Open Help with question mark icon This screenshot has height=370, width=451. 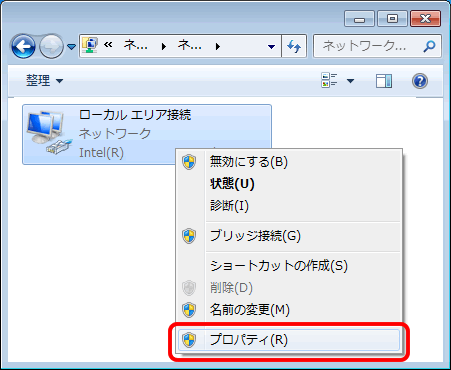420,81
